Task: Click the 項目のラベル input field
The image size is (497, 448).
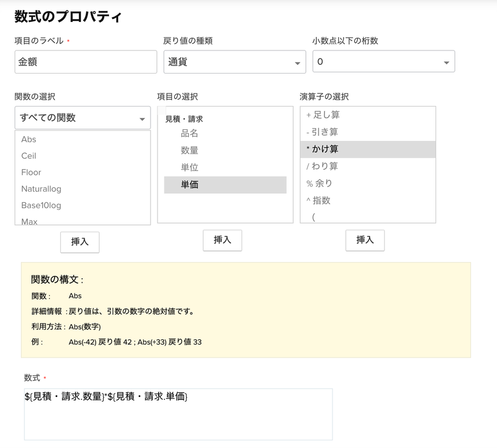Action: 86,62
